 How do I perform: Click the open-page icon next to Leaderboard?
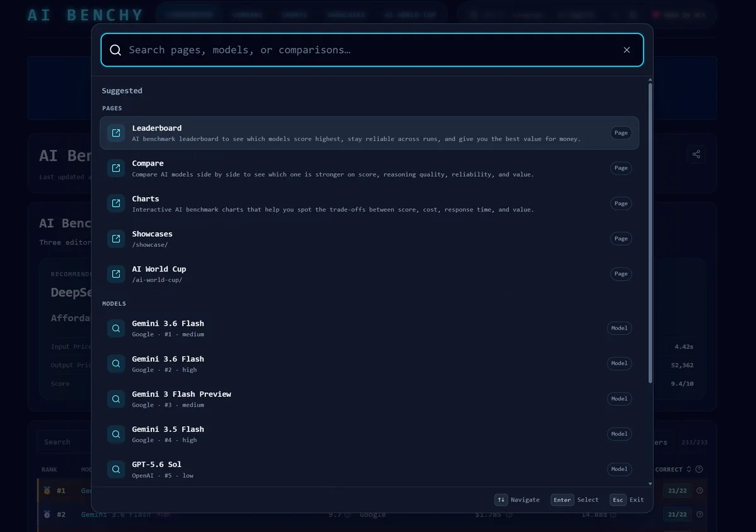[116, 133]
